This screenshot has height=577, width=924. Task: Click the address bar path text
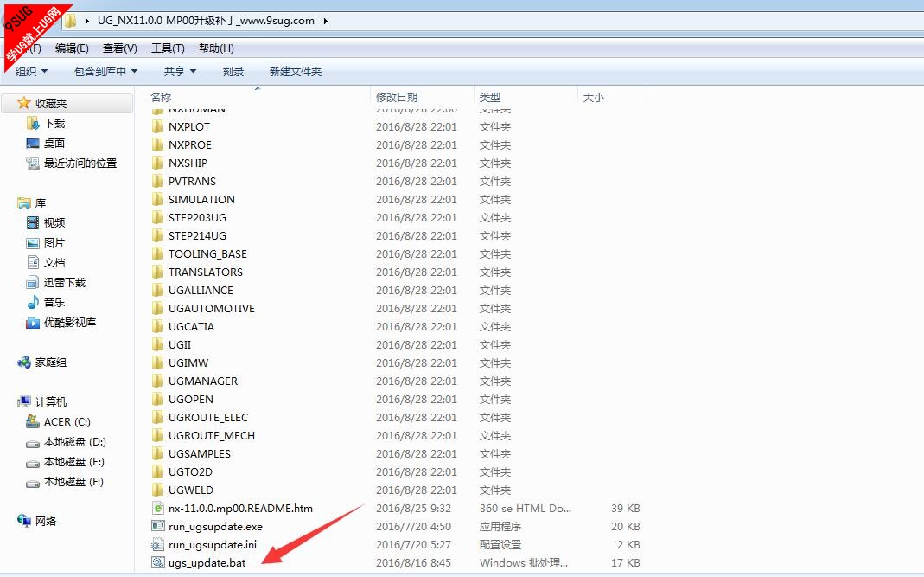[206, 21]
